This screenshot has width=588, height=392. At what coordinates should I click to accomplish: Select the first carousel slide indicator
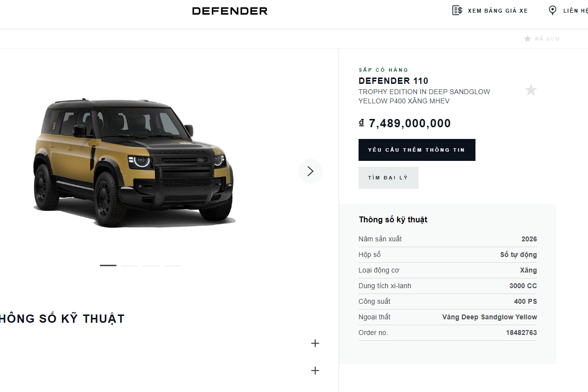108,265
